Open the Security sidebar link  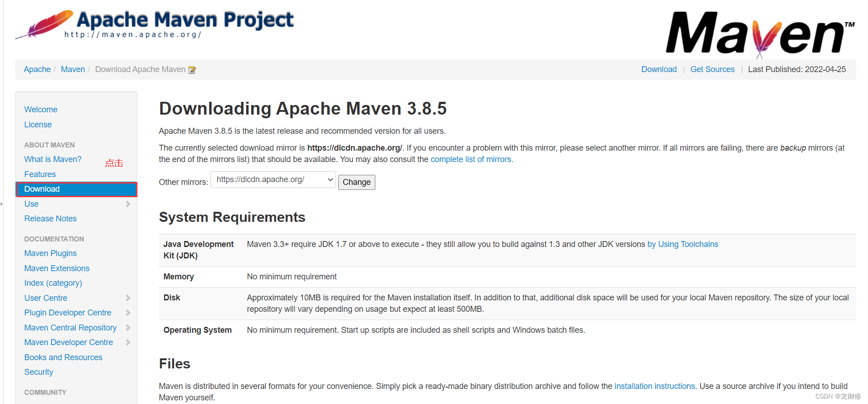pos(38,372)
